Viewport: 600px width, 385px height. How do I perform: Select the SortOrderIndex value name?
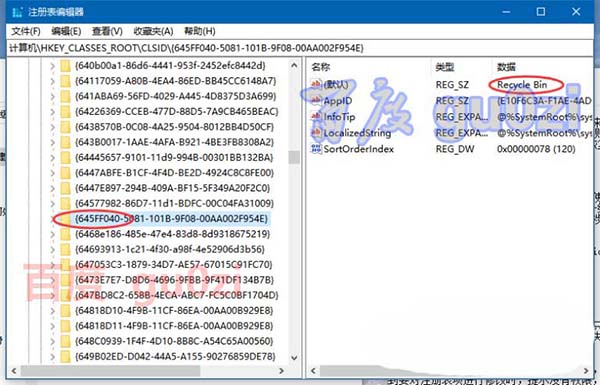click(359, 149)
